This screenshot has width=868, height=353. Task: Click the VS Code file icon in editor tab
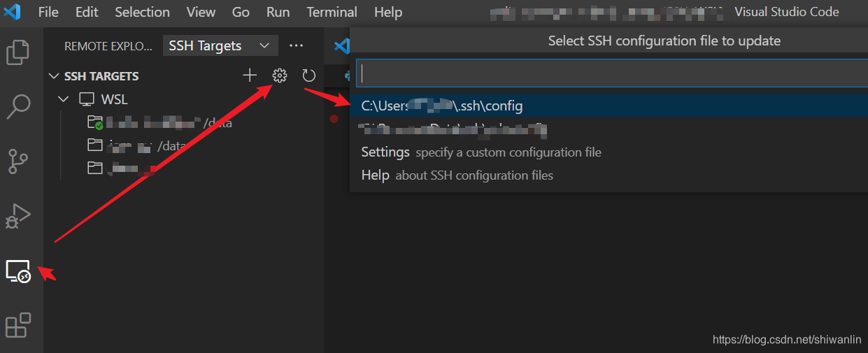click(341, 46)
